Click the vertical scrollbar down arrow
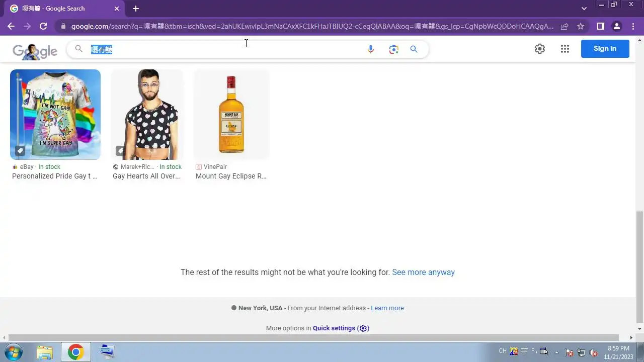 (x=639, y=329)
